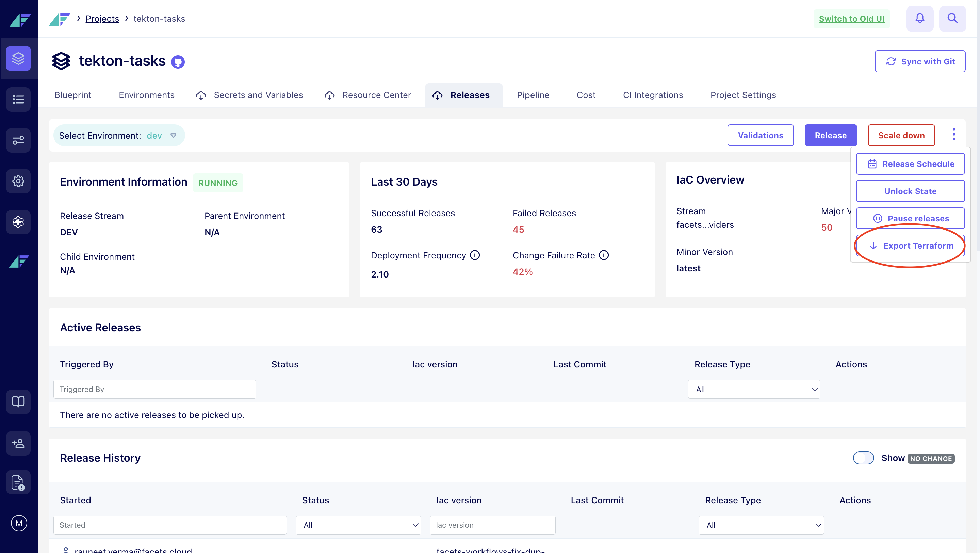Click the Switch to Old UI link
The height and width of the screenshot is (553, 980).
tap(851, 19)
